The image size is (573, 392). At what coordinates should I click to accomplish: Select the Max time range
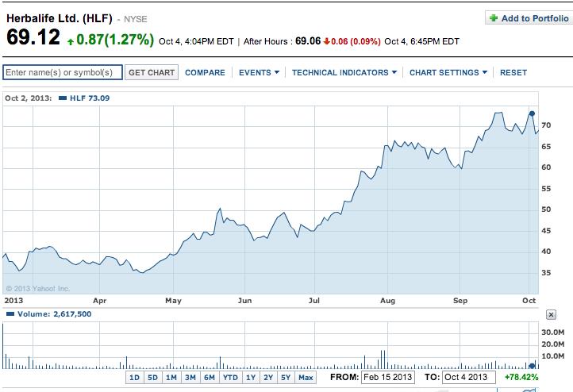point(306,378)
